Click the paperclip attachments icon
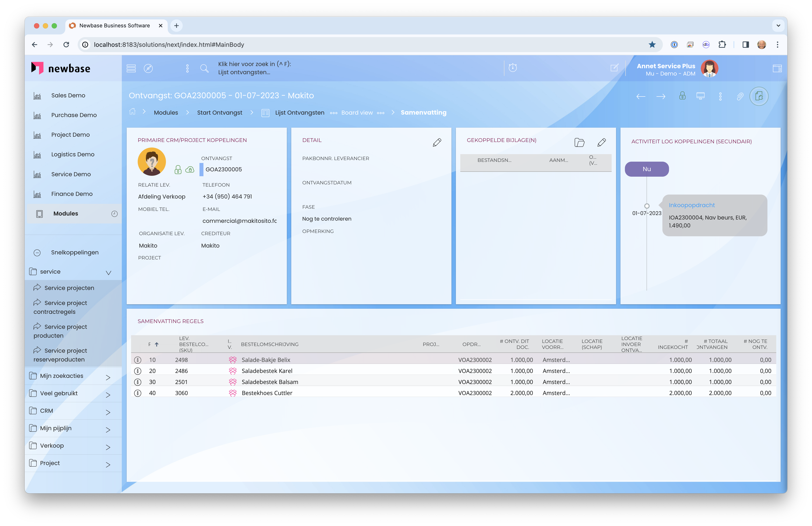 point(740,96)
